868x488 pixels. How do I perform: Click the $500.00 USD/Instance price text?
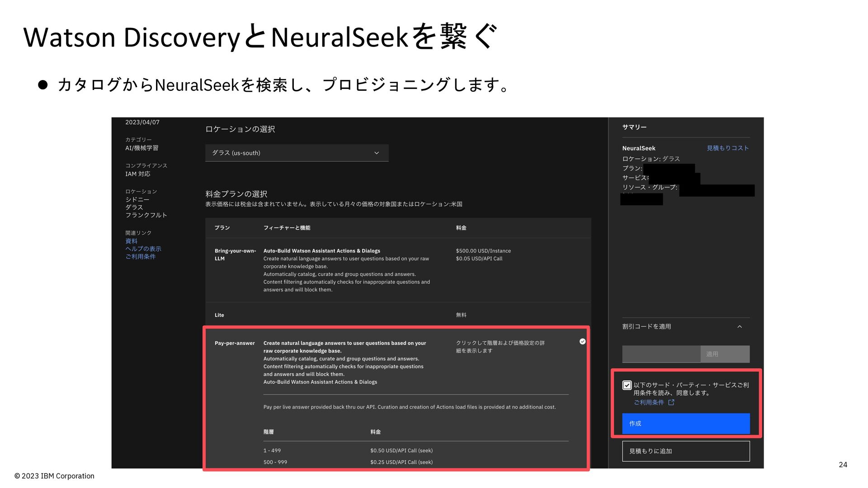point(483,251)
